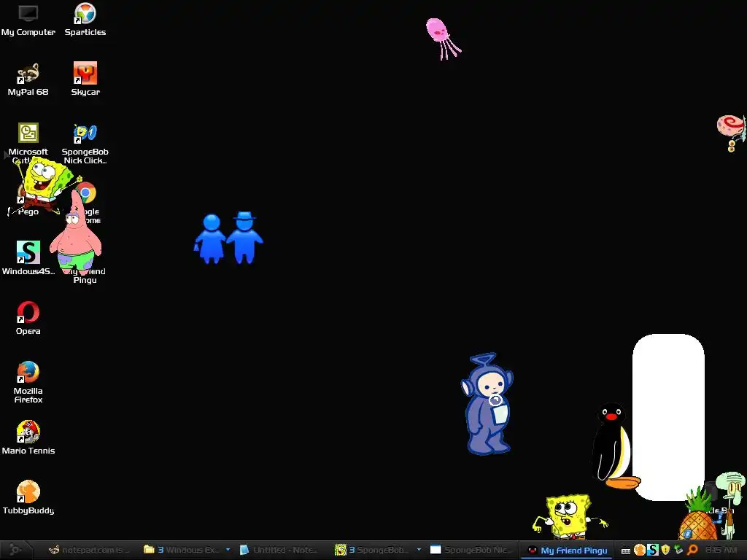Expand the SpongeBob group dropdown arrow
Viewport: 747px width, 560px height.
419,550
